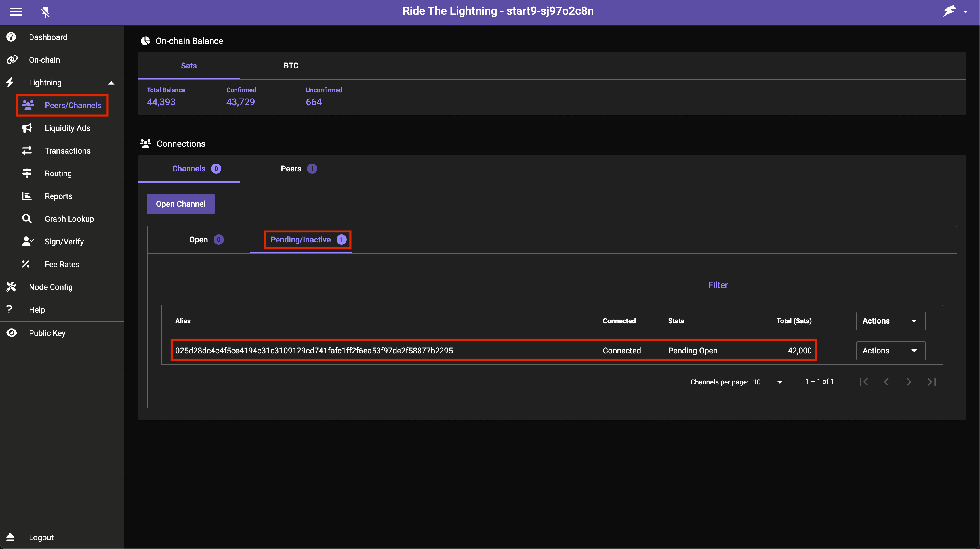Open the channels per page dropdown
Image resolution: width=980 pixels, height=549 pixels.
point(768,382)
